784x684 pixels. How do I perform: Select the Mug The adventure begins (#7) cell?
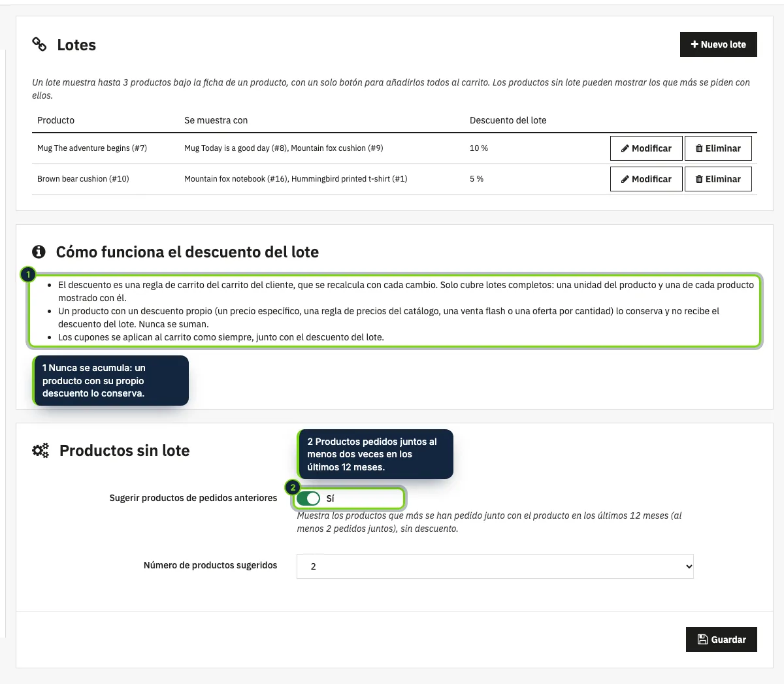92,148
